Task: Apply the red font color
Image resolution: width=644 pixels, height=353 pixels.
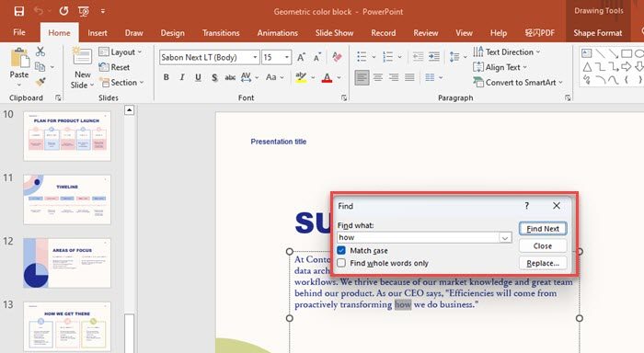Action: [x=327, y=77]
